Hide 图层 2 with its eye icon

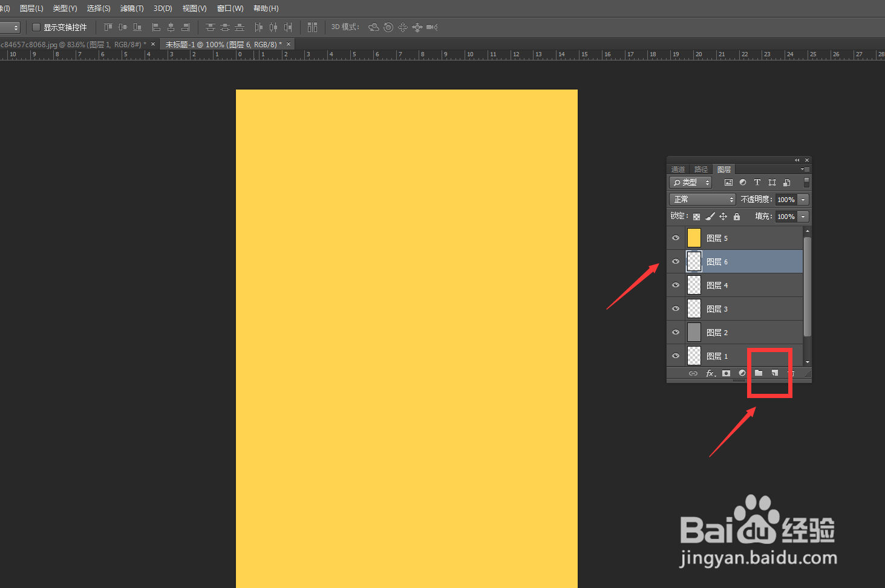(x=676, y=332)
